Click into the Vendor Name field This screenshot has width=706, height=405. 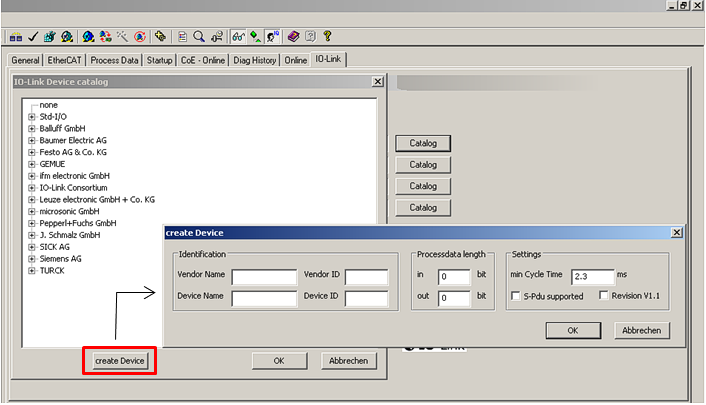pyautogui.click(x=264, y=277)
